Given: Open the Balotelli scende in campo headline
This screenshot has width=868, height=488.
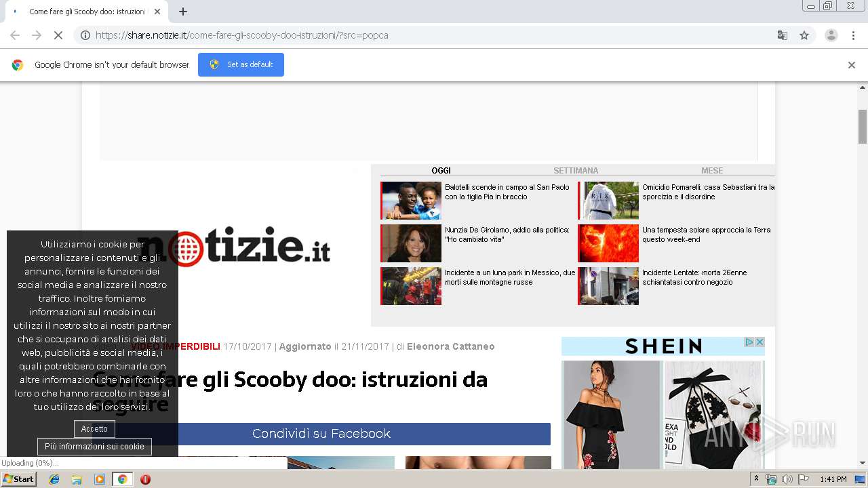Looking at the screenshot, I should (x=507, y=192).
